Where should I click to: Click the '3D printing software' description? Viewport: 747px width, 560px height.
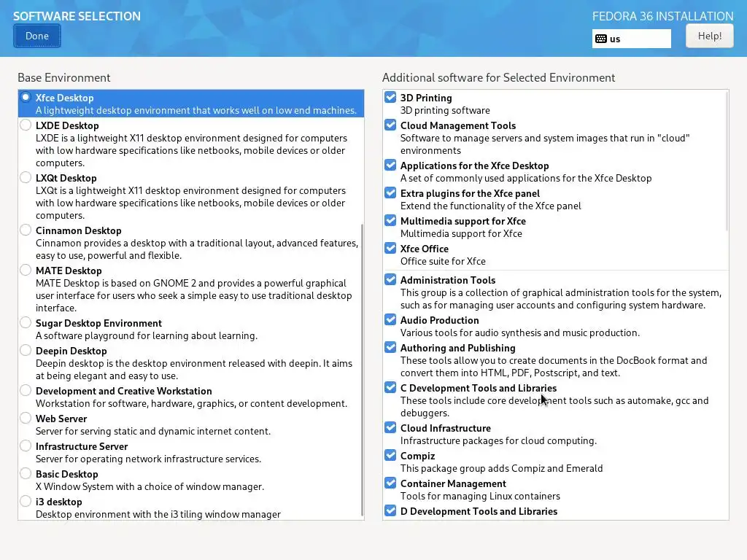pyautogui.click(x=445, y=111)
